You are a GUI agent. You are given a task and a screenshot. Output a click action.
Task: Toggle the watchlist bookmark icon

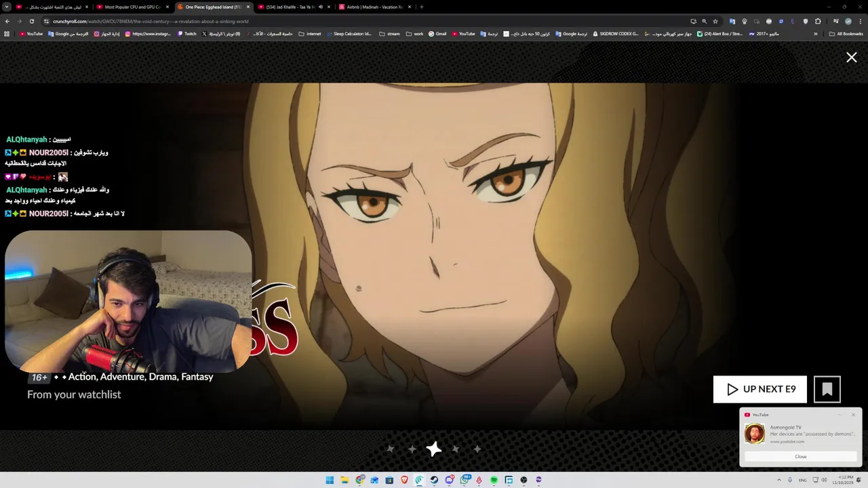pos(827,389)
